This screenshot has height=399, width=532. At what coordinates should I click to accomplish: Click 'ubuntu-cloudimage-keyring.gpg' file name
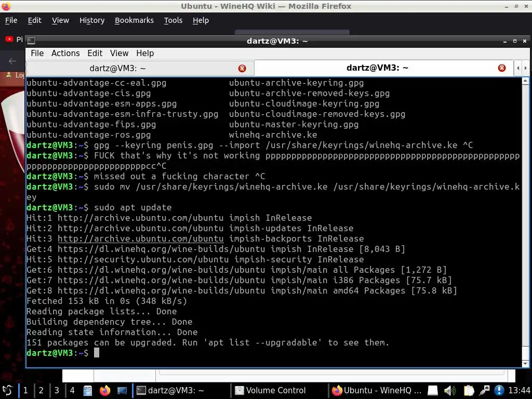click(304, 104)
